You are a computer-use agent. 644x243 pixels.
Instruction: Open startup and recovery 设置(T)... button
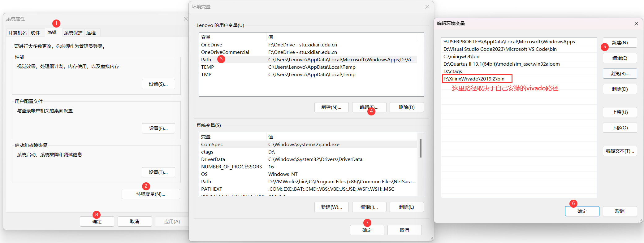[158, 172]
